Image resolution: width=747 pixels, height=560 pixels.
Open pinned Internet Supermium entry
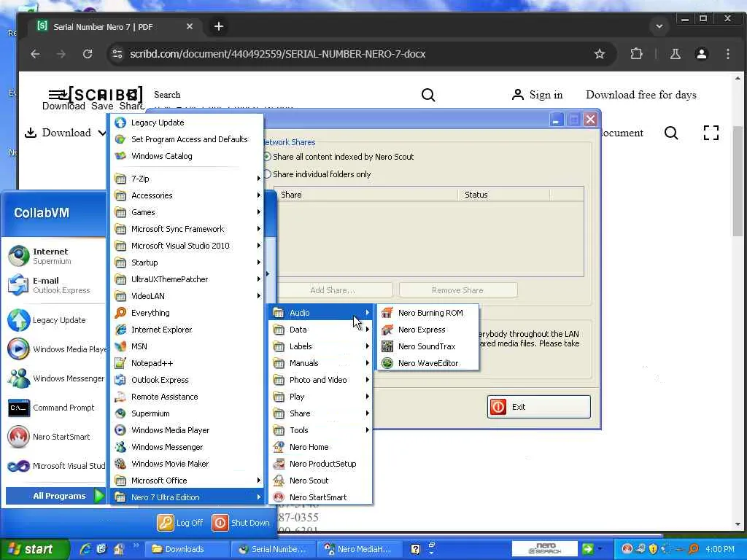[55, 256]
